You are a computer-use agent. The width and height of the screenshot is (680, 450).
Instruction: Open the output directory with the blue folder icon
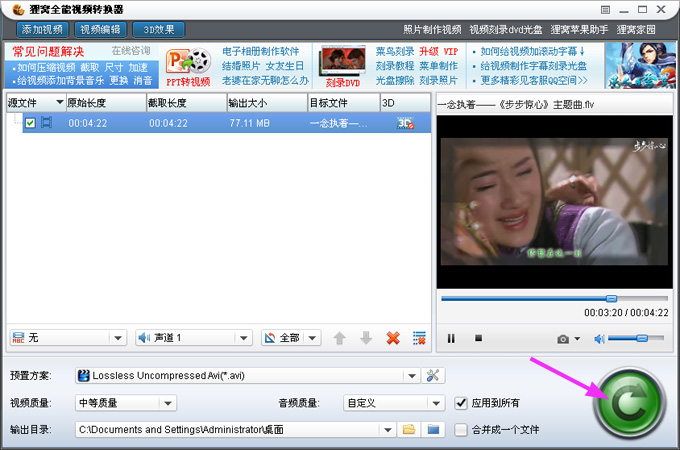pos(433,430)
